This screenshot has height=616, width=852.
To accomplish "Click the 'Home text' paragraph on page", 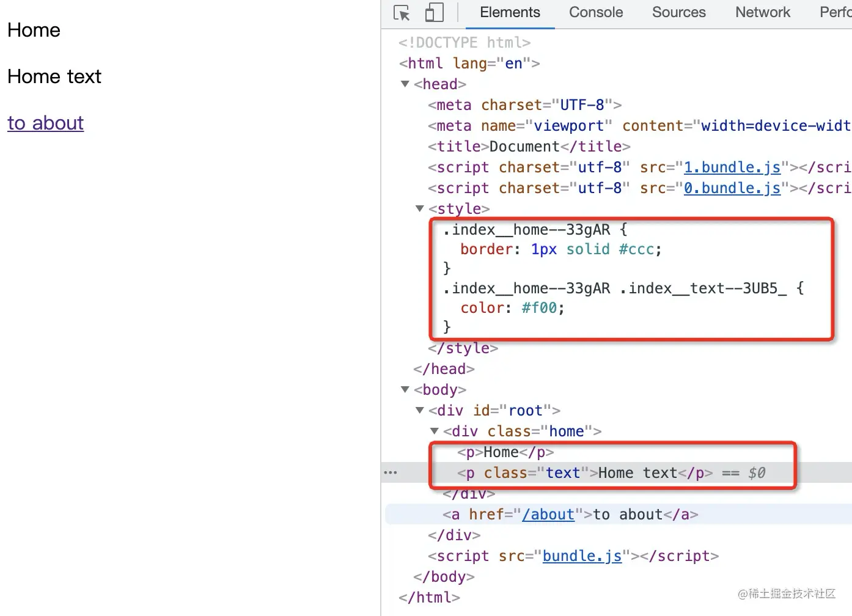I will [54, 76].
